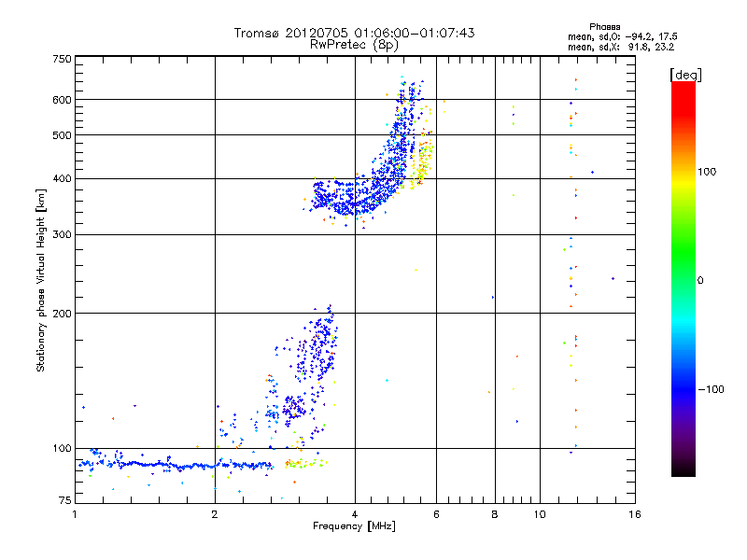The image size is (747, 560).
Task: Click the '100' y-axis tick label
Action: pyautogui.click(x=62, y=448)
